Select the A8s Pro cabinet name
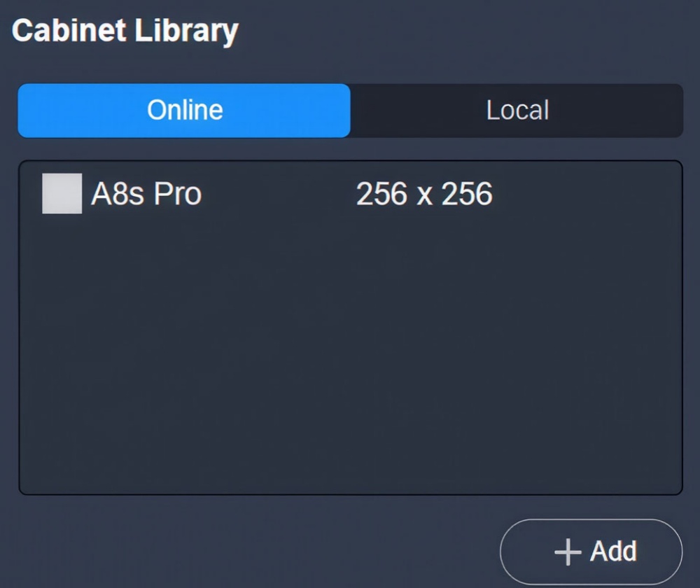 146,194
